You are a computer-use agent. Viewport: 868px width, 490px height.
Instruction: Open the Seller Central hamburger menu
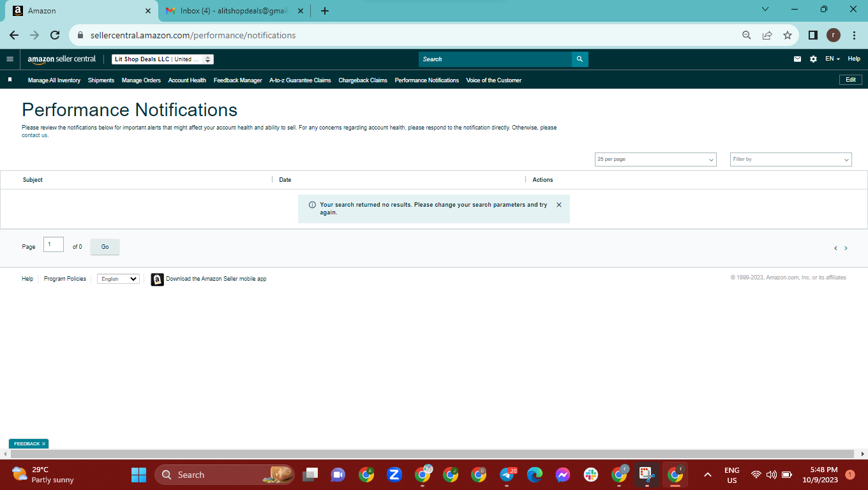[x=10, y=59]
